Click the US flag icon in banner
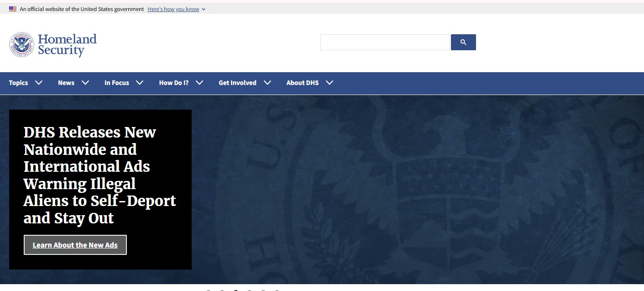This screenshot has width=644, height=291. click(x=13, y=9)
